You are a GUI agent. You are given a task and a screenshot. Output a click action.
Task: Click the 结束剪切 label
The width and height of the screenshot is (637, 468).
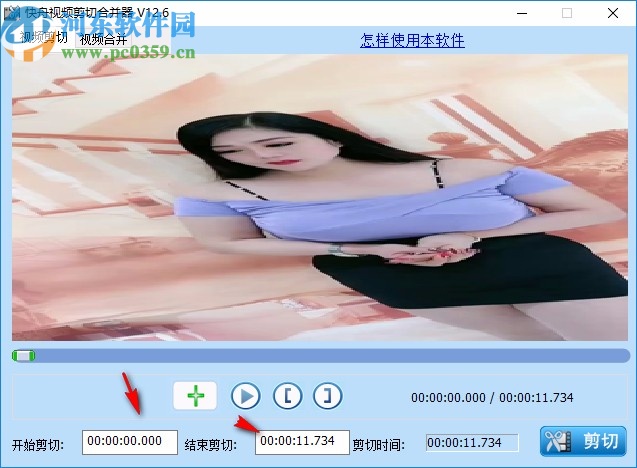(210, 445)
